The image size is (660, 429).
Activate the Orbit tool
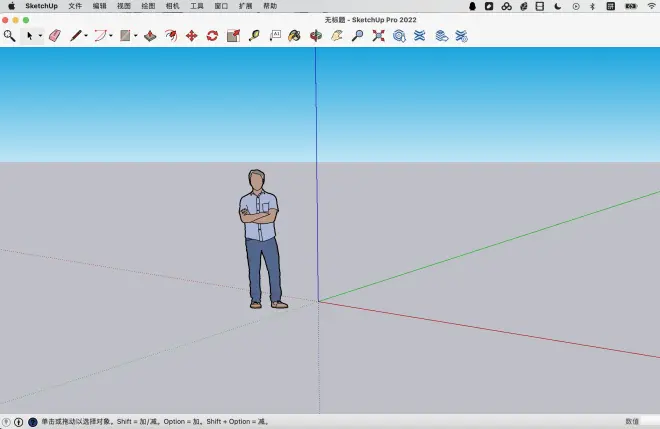315,35
